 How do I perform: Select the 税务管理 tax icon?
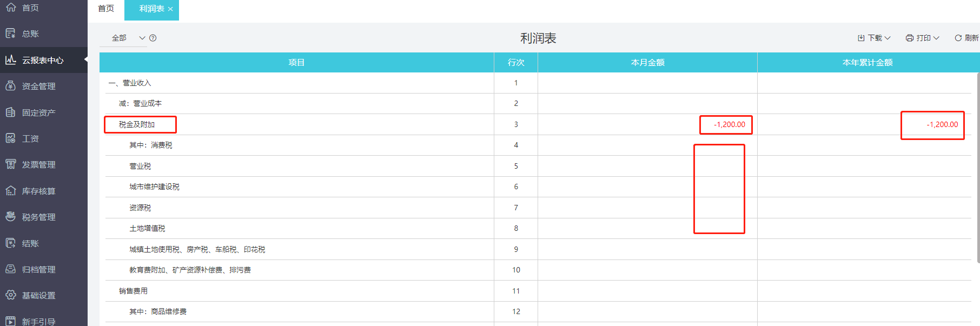click(10, 217)
